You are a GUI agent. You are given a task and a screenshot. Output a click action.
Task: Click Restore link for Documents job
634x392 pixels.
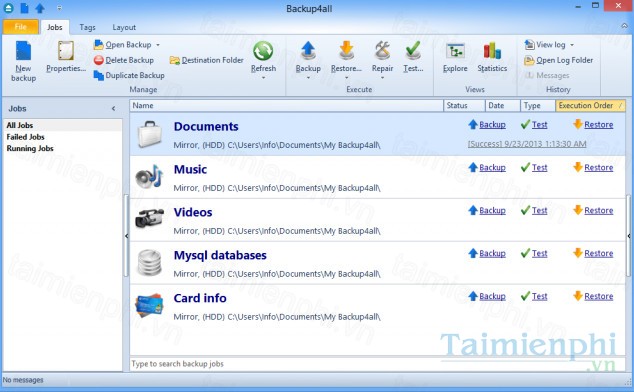pyautogui.click(x=598, y=125)
